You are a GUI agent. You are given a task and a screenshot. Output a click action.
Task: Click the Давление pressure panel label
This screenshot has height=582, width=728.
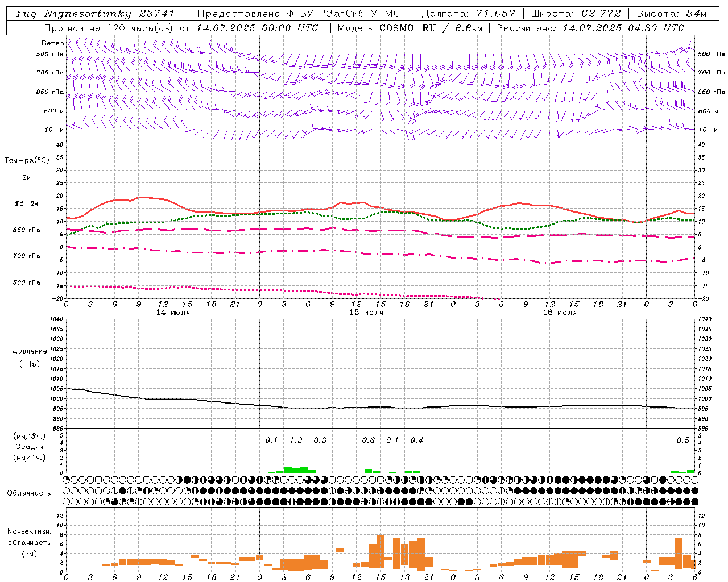coord(30,351)
